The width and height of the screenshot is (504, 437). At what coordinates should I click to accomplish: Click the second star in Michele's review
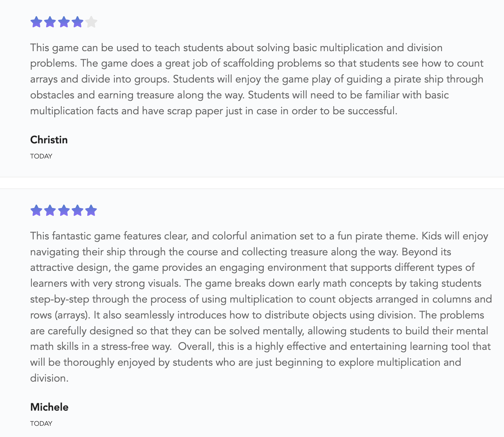coord(50,210)
